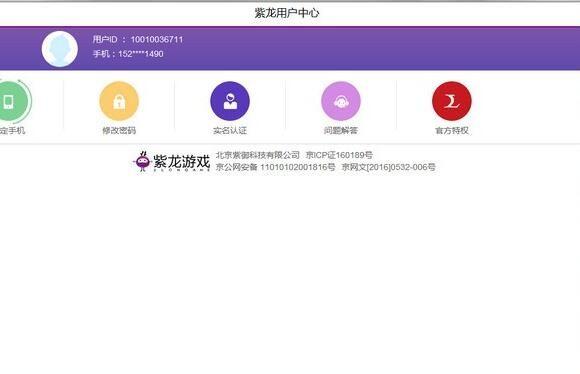Screen dimensions: 580x374
Task: Open the pink headset Q&A icon
Action: pos(341,101)
